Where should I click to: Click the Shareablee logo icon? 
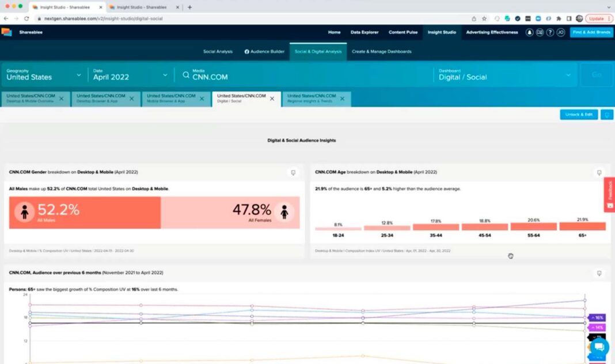7,32
